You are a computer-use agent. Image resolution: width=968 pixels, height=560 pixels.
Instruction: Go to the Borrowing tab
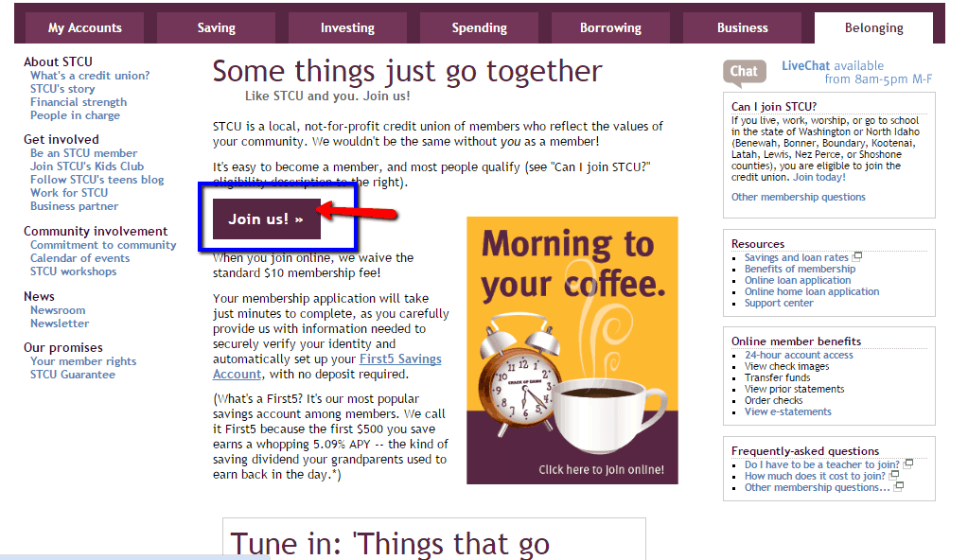610,27
